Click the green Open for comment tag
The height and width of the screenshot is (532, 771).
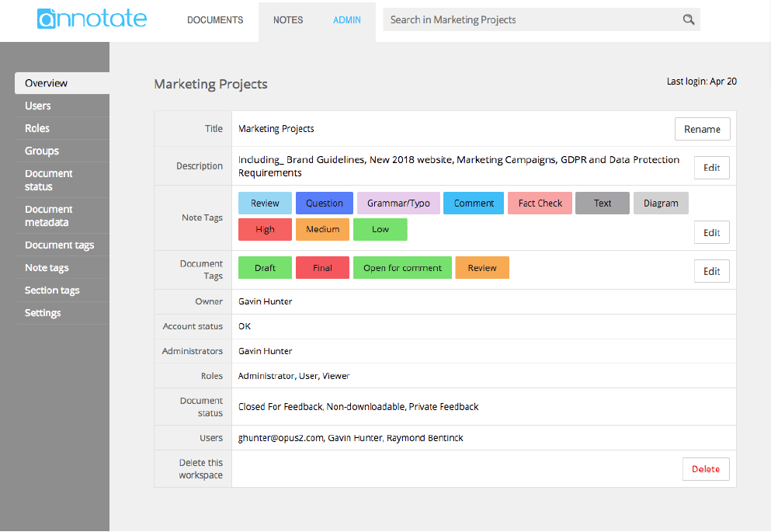402,268
